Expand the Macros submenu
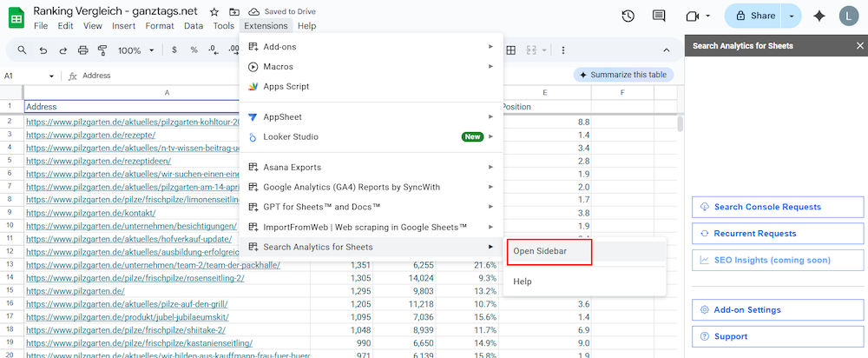Image resolution: width=868 pixels, height=358 pixels. click(x=371, y=67)
